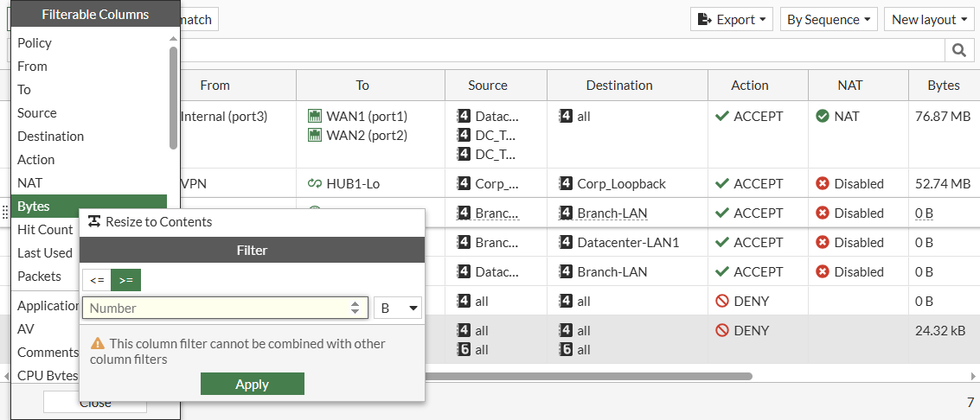Select the less-than-or-equal filter operator
The height and width of the screenshot is (420, 980).
point(97,280)
